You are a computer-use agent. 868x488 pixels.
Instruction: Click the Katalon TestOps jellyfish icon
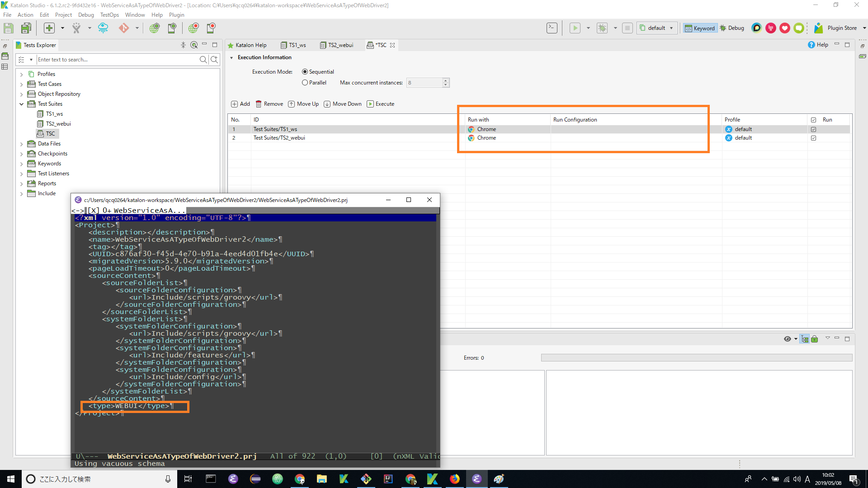coord(103,28)
